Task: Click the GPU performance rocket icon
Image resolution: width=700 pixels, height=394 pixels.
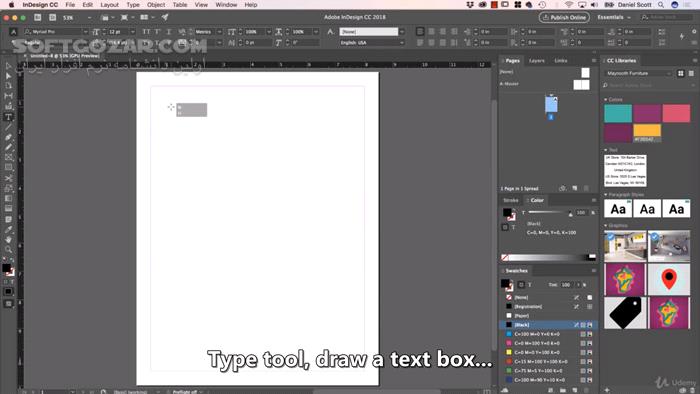Action: [x=165, y=17]
